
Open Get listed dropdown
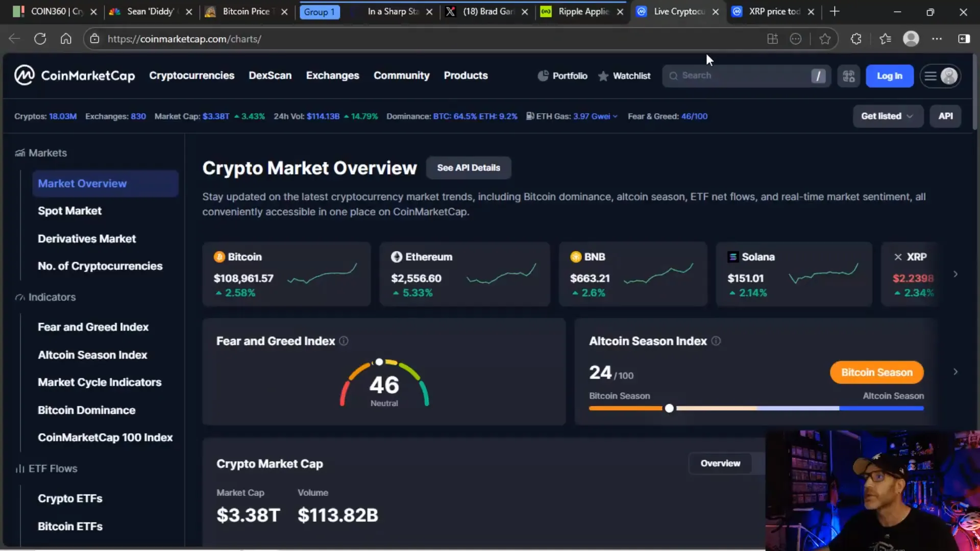(888, 116)
